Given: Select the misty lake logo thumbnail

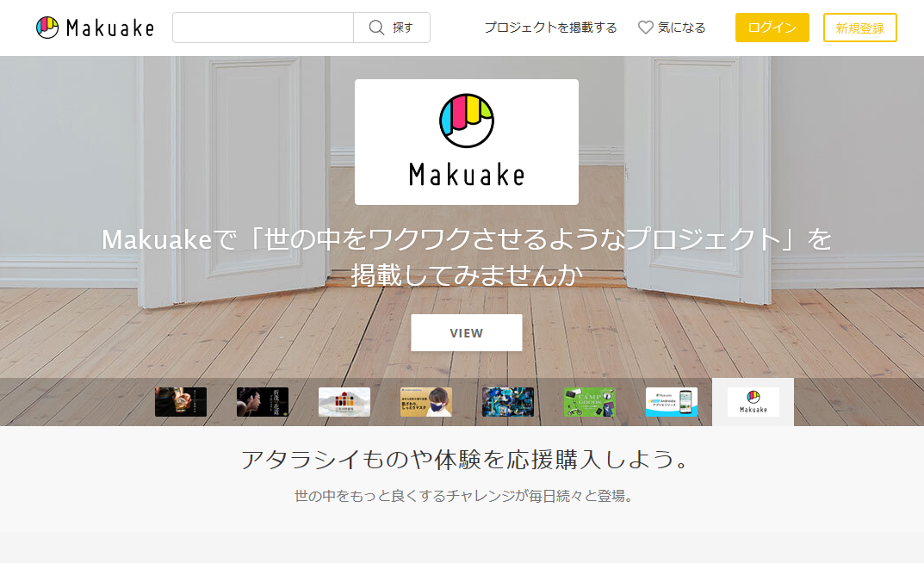Looking at the screenshot, I should click(x=344, y=402).
